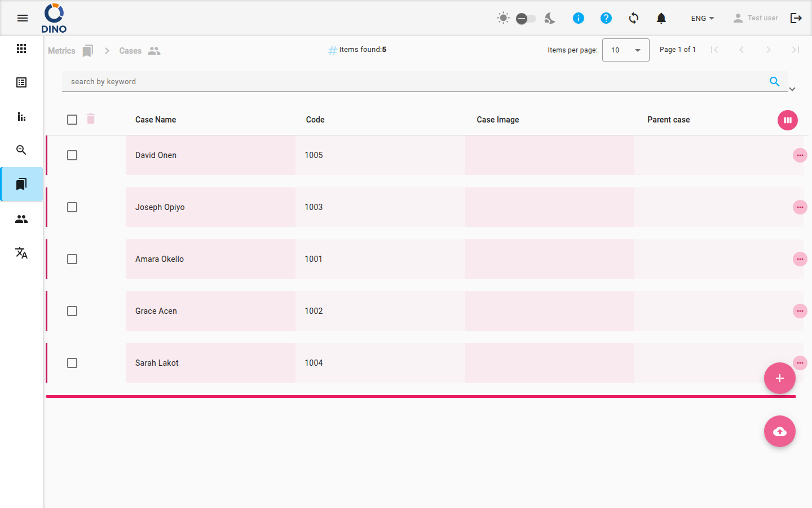Check the Sarah Lakot row checkbox

click(x=72, y=363)
